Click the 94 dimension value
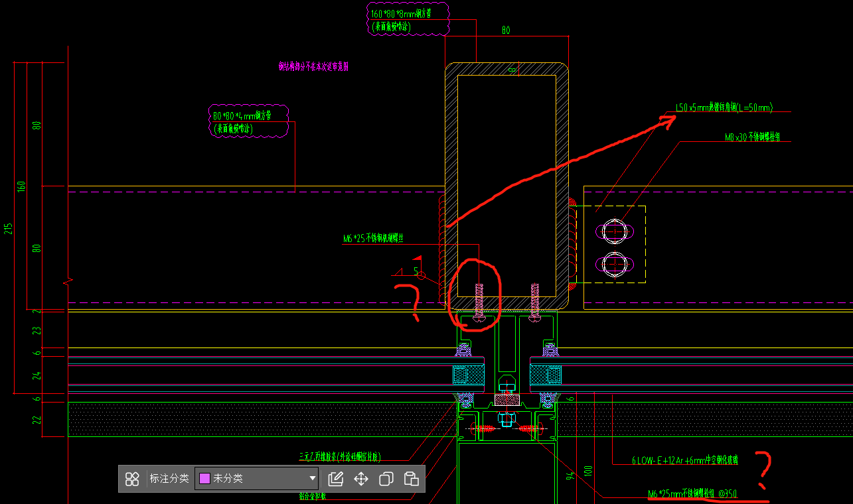853x504 pixels. coord(570,477)
